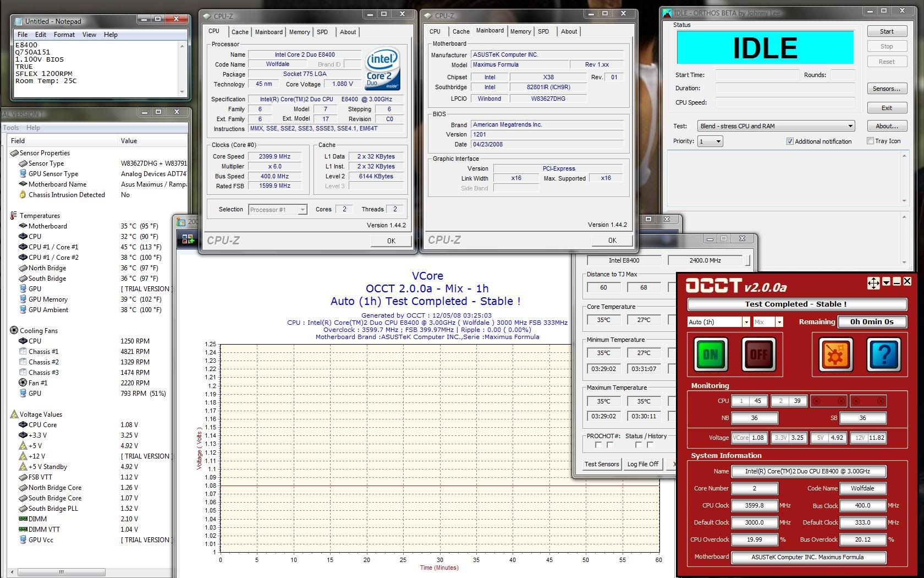Click the Notepad title bar icon
The image size is (924, 578).
point(18,21)
